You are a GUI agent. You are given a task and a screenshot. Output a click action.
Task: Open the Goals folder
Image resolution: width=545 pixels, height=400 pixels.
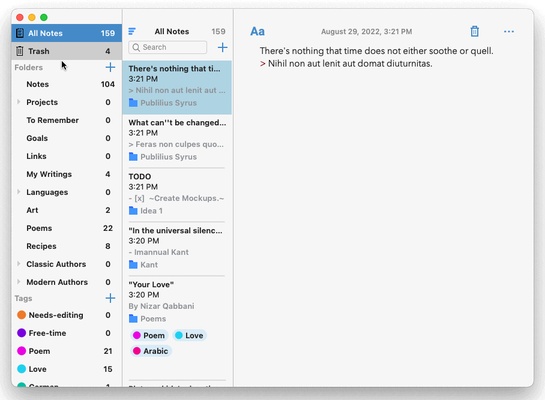[x=66, y=138]
